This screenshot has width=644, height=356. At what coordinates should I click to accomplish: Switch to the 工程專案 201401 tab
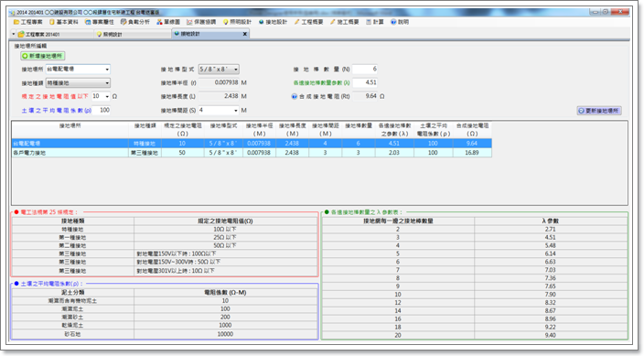[x=53, y=34]
